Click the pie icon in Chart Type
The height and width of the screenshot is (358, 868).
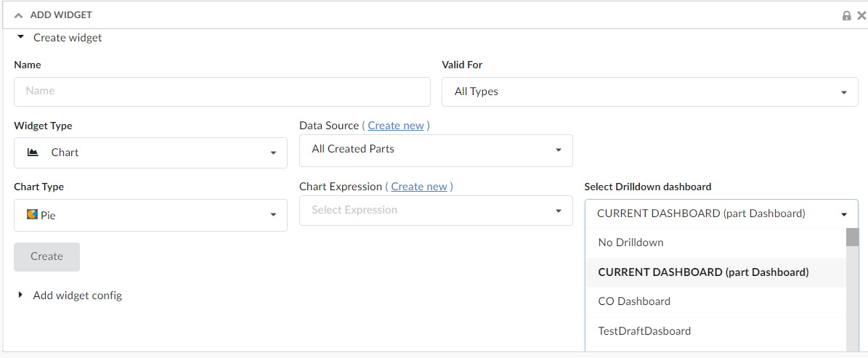pyautogui.click(x=32, y=215)
